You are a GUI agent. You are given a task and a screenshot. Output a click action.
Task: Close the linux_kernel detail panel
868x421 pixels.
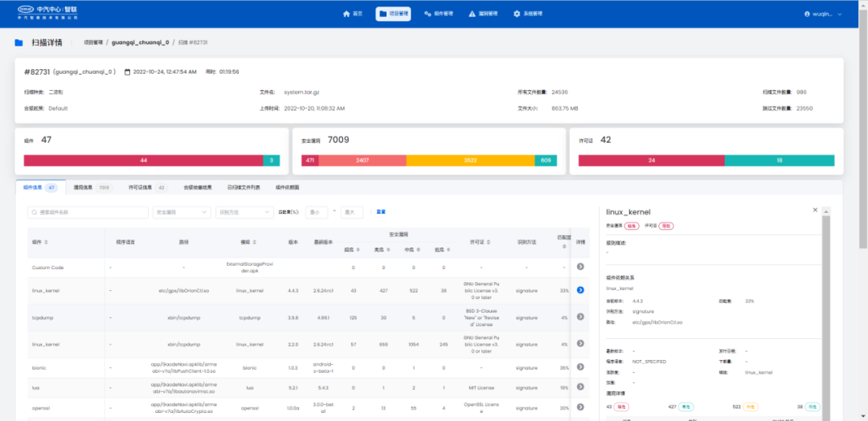tap(815, 210)
